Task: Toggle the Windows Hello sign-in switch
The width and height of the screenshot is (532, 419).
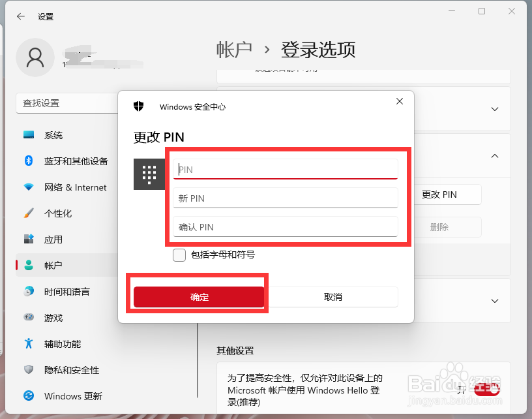Action: [487, 390]
